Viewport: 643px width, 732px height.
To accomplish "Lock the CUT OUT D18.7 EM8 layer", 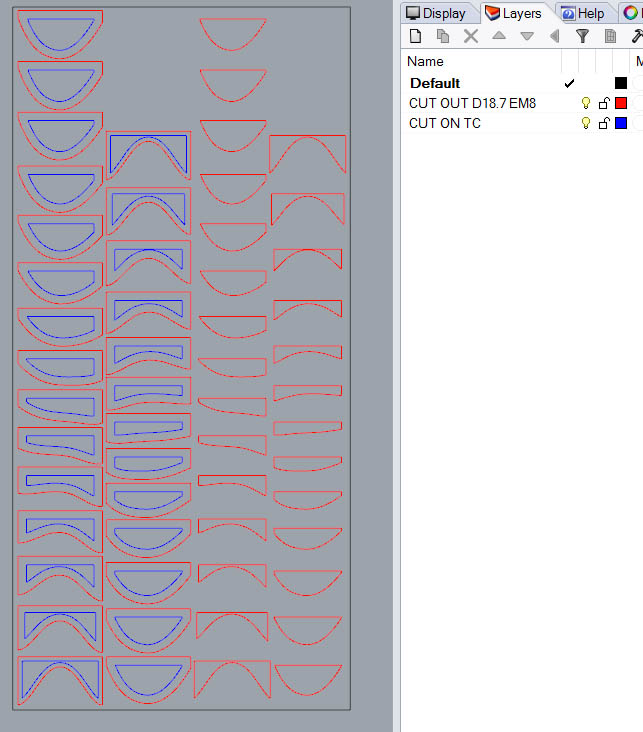I will click(x=604, y=103).
